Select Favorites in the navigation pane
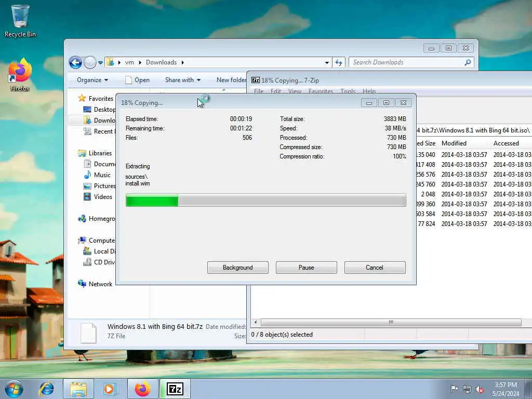The width and height of the screenshot is (532, 399). [96, 98]
